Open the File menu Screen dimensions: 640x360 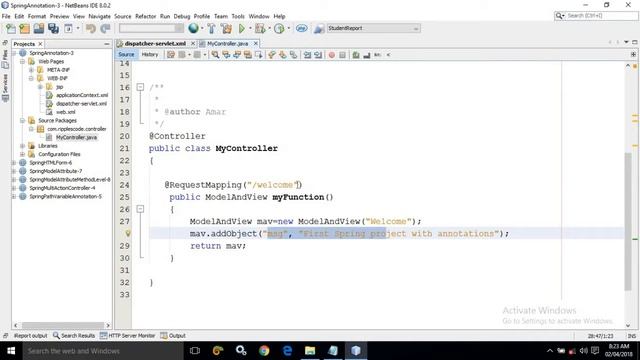(x=6, y=16)
